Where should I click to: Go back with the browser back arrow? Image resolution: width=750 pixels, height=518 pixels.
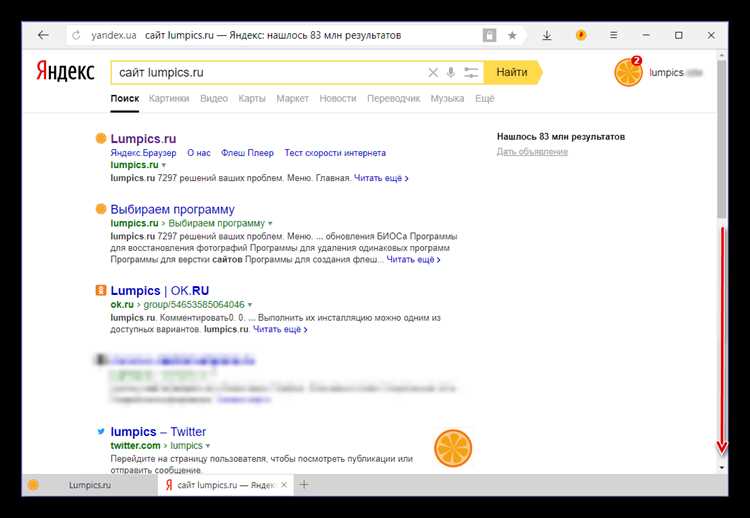tap(44, 35)
